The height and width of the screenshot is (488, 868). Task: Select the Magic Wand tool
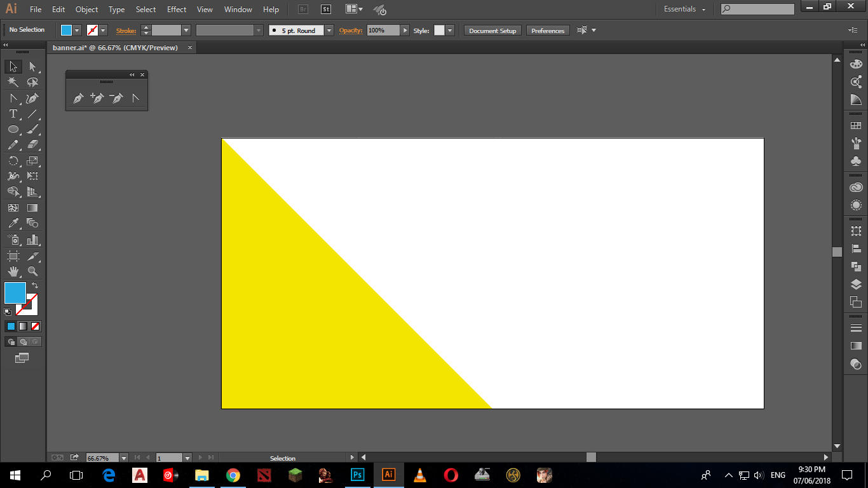[x=13, y=82]
